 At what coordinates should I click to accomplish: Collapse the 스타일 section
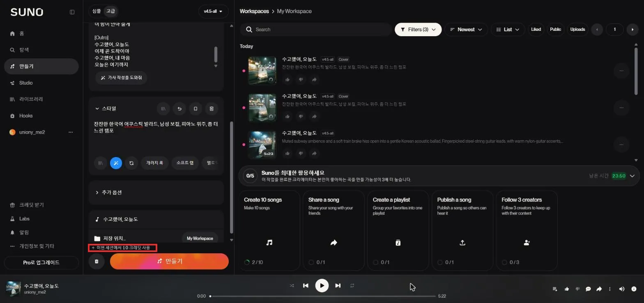pyautogui.click(x=106, y=109)
